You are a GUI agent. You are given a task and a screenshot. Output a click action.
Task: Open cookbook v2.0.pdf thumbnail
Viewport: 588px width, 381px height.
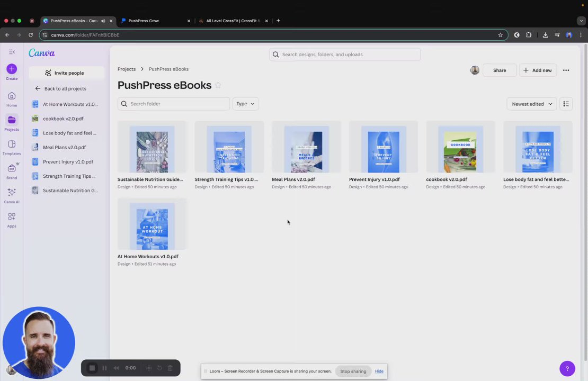(x=460, y=147)
